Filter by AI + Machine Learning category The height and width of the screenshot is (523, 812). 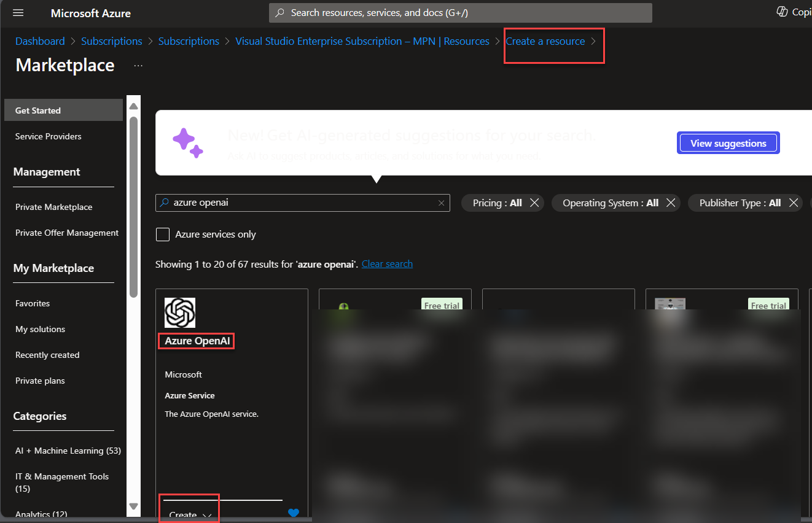(x=68, y=451)
